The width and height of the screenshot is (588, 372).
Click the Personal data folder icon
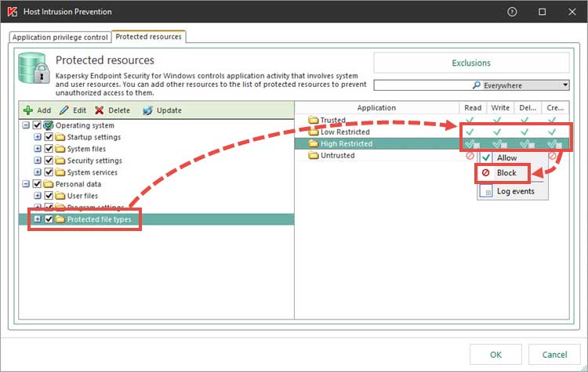click(49, 184)
